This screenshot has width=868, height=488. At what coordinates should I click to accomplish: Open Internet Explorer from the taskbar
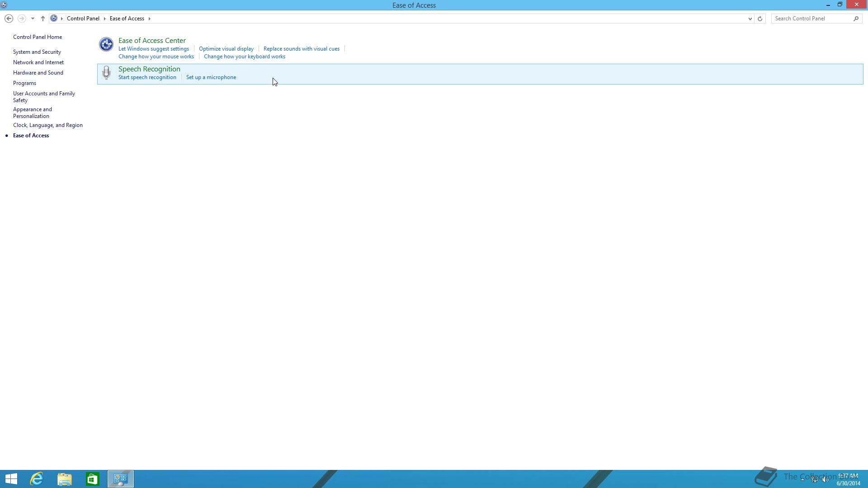tap(37, 479)
